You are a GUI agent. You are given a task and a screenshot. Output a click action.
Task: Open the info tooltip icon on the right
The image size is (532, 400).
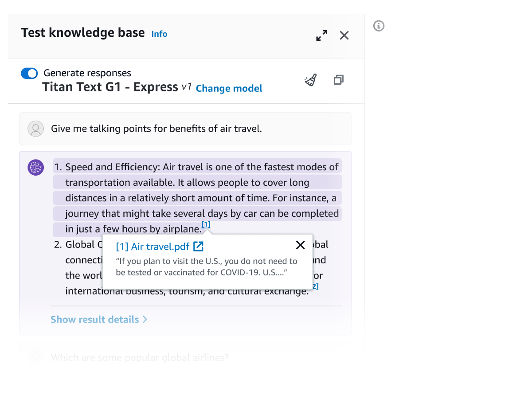pos(379,26)
